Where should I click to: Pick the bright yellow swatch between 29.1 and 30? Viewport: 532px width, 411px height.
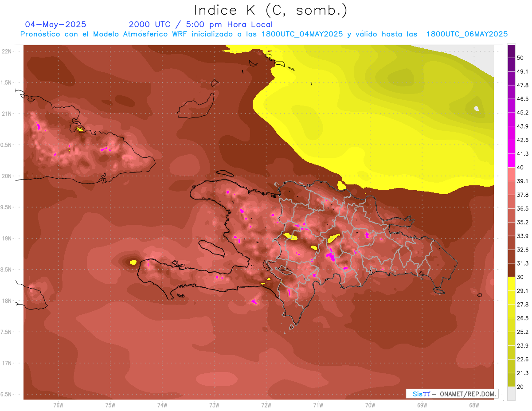pyautogui.click(x=511, y=284)
